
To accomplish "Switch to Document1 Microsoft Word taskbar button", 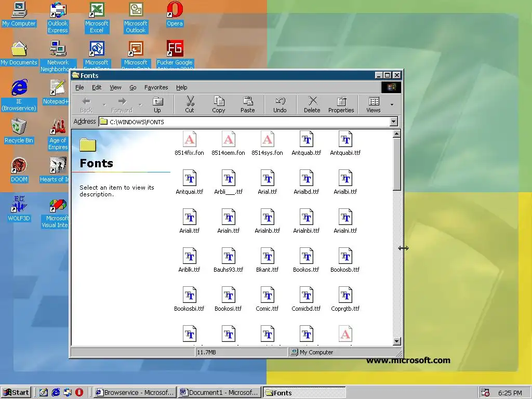I will [220, 392].
